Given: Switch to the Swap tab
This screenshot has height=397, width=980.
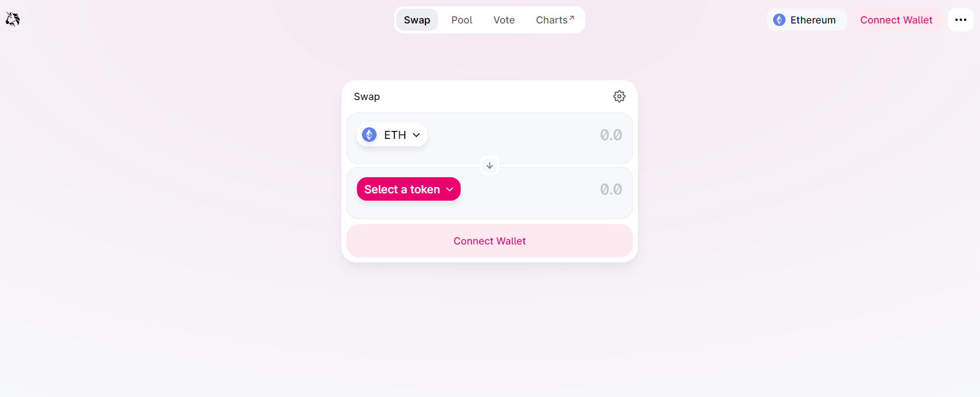Looking at the screenshot, I should pos(417,20).
